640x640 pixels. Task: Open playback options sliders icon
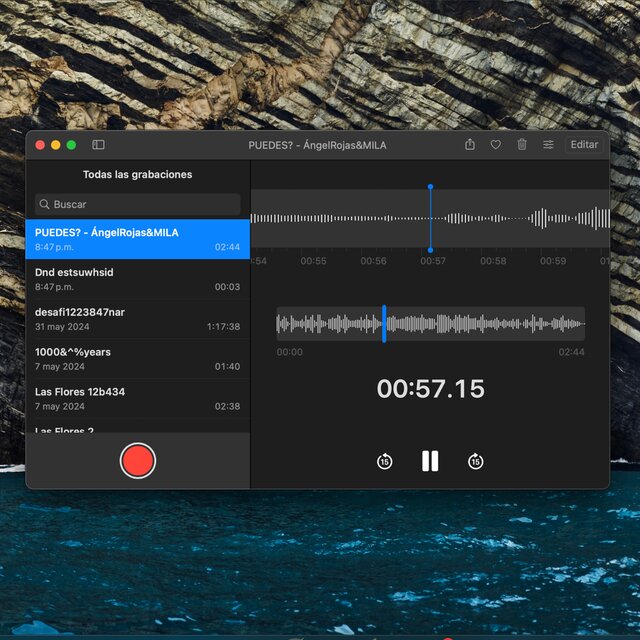(x=548, y=144)
